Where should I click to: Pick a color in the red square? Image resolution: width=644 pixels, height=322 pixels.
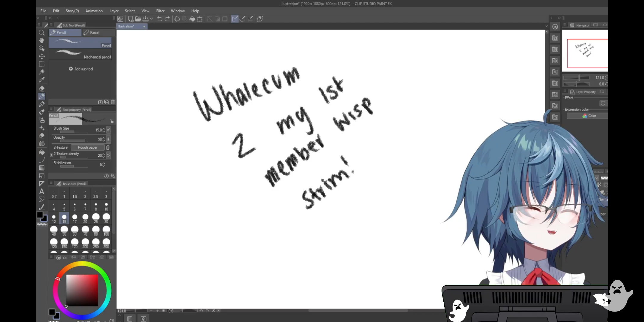[x=82, y=290]
